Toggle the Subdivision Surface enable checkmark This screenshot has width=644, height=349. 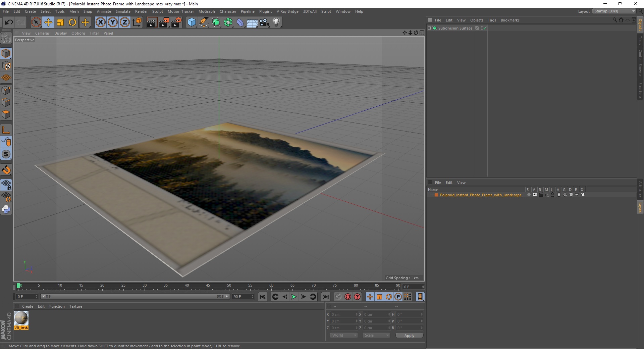pyautogui.click(x=485, y=28)
